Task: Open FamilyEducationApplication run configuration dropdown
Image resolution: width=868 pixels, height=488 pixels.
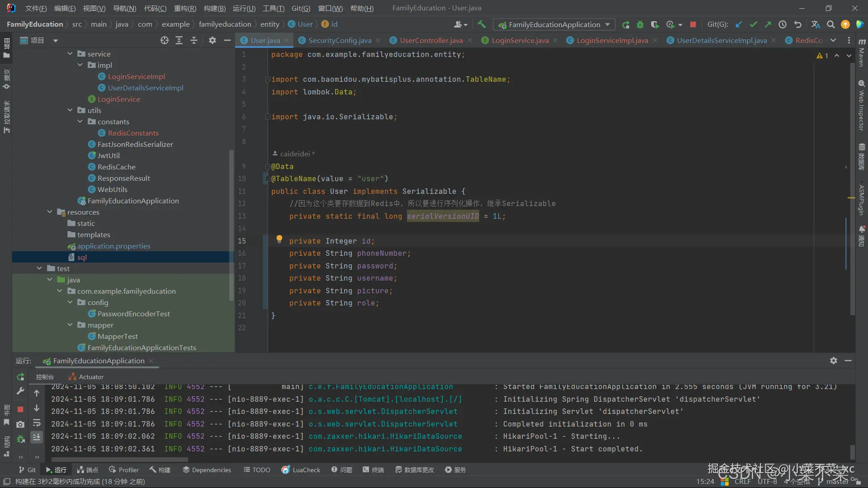Action: pyautogui.click(x=554, y=24)
